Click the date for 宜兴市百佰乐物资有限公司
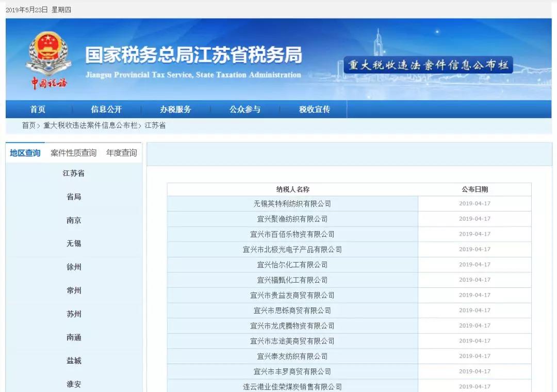557x392 pixels. [474, 234]
